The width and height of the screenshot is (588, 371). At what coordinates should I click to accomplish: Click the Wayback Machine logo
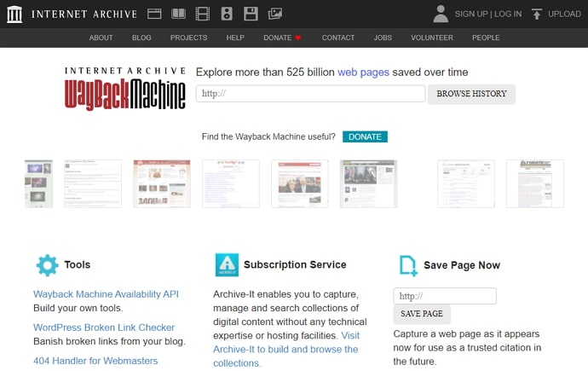tap(125, 89)
